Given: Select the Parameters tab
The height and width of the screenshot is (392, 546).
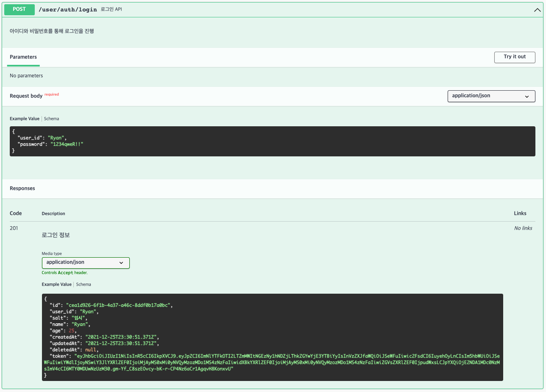Looking at the screenshot, I should tap(23, 57).
